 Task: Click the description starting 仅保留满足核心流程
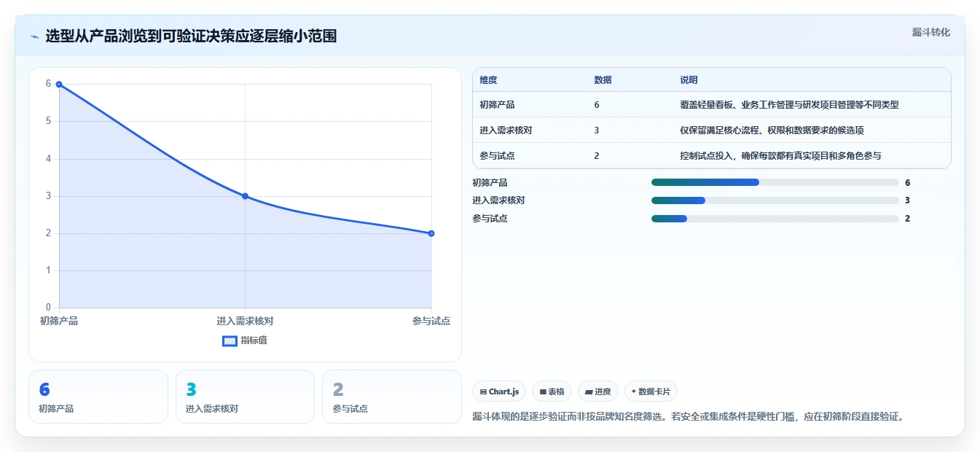tap(772, 130)
